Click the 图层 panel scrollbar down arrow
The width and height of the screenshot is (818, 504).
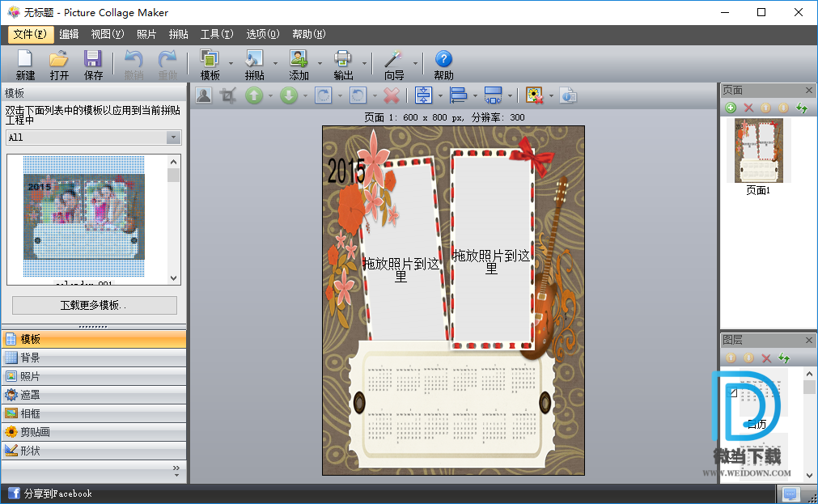(809, 476)
